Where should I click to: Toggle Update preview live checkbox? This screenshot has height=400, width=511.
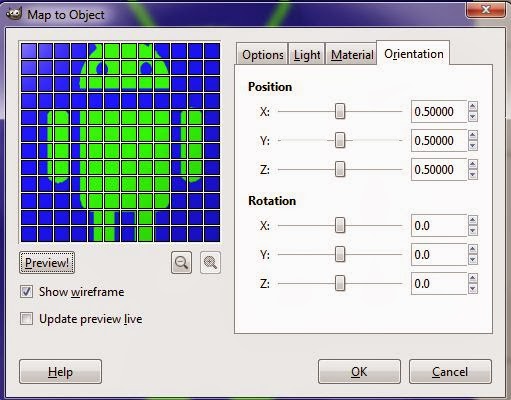[x=26, y=319]
